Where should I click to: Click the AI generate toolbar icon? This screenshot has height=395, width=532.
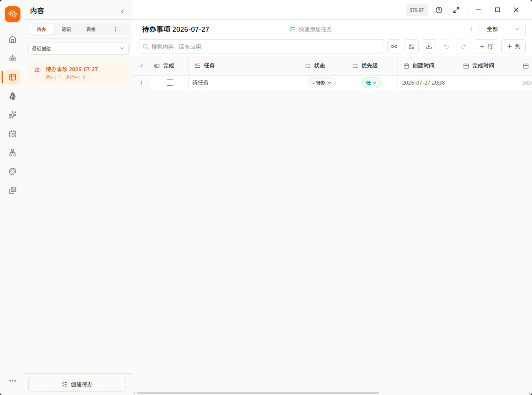412,46
